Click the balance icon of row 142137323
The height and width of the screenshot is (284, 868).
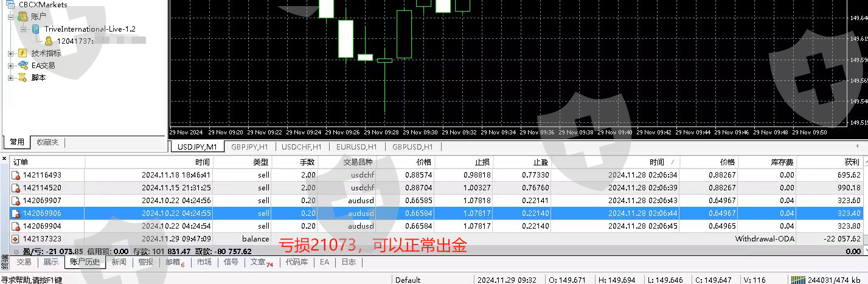[16, 238]
